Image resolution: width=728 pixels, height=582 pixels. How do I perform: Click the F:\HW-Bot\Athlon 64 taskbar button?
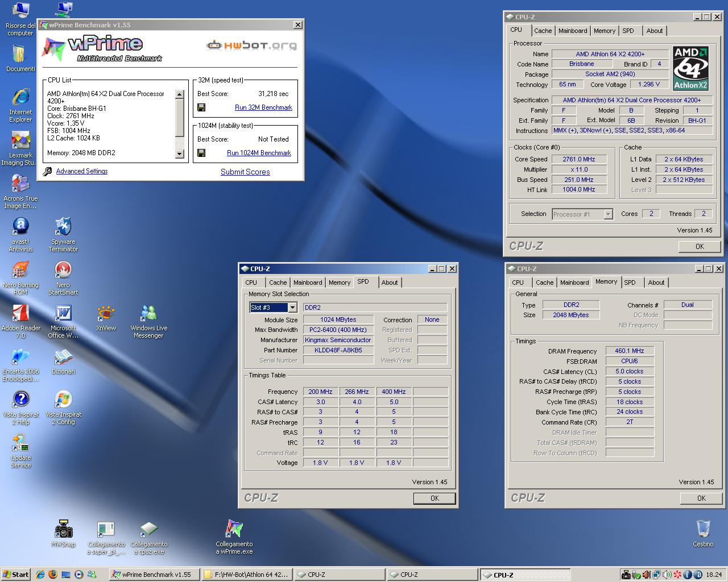[247, 575]
